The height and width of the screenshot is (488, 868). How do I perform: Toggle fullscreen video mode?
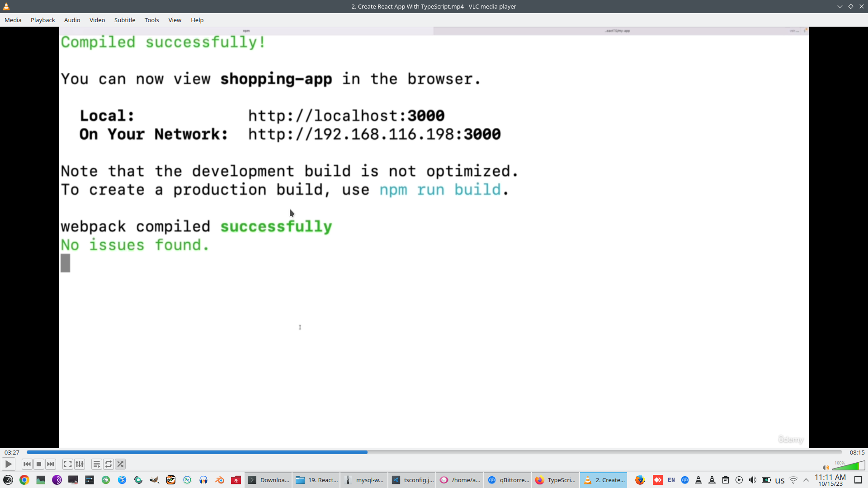[x=68, y=464]
